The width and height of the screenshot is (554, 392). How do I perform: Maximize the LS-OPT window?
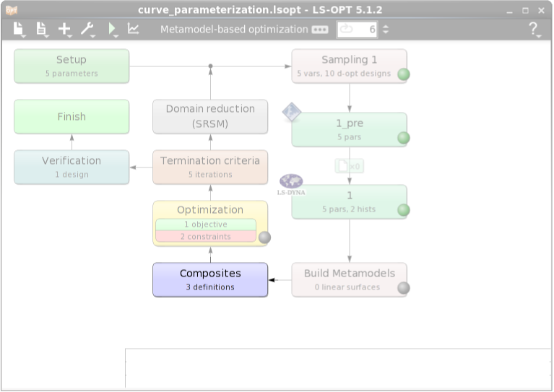(525, 11)
